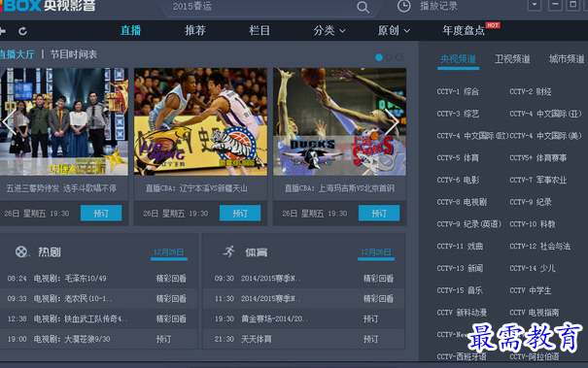Viewport: 588px width, 368px height.
Task: Select channel CCTV-6 电影
Action: tap(458, 181)
